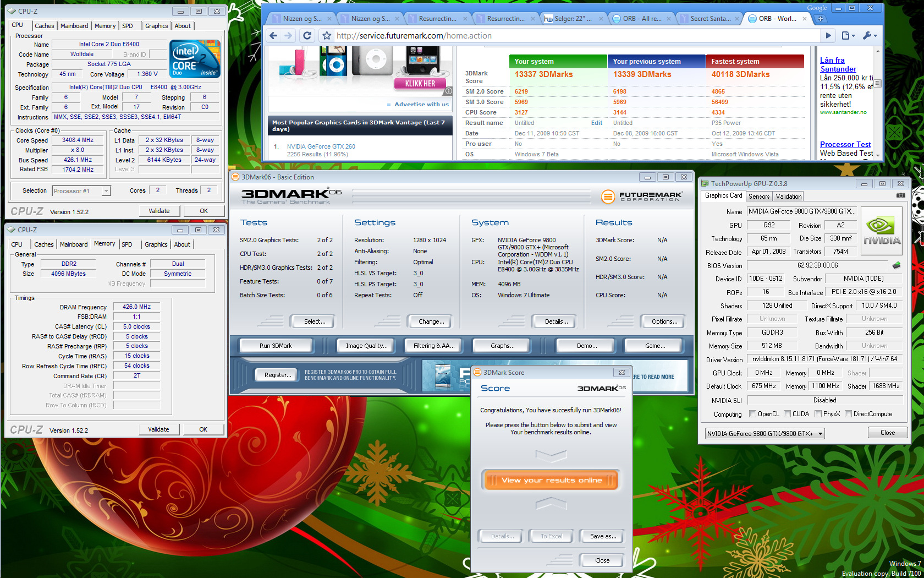Click the ad info icon near KLIKK HER
The height and width of the screenshot is (578, 924).
[448, 91]
